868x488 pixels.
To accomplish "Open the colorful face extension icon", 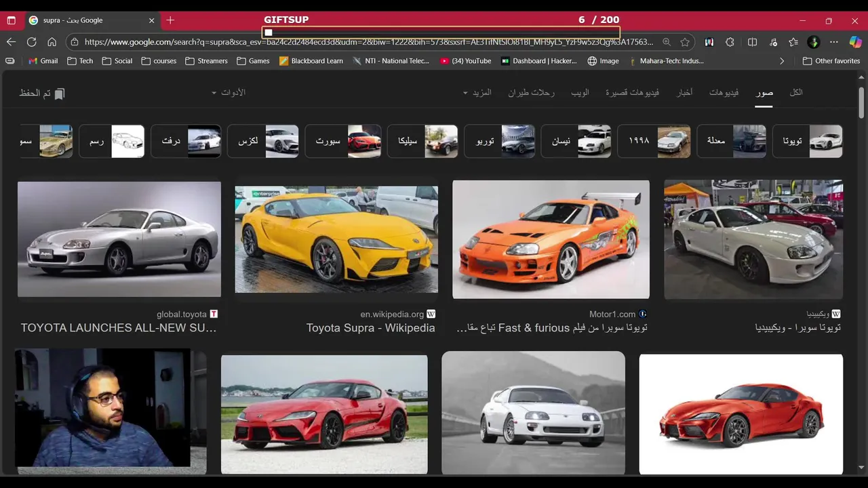I will pyautogui.click(x=709, y=42).
